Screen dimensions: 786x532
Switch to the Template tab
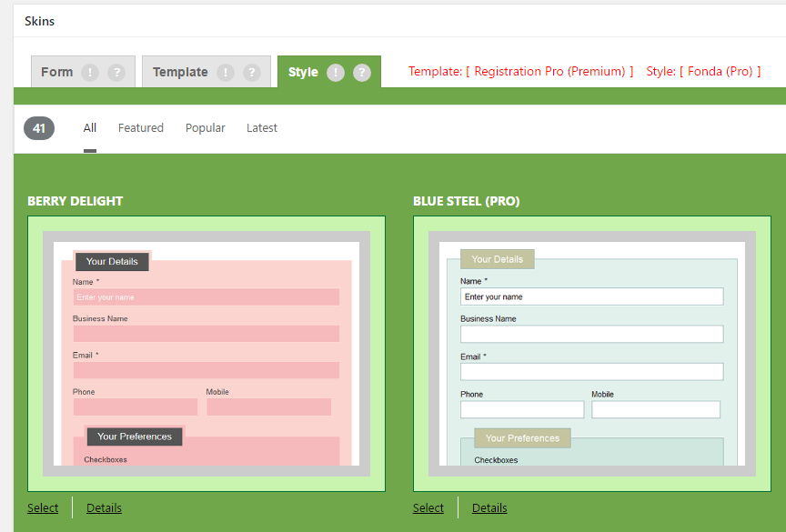click(179, 71)
